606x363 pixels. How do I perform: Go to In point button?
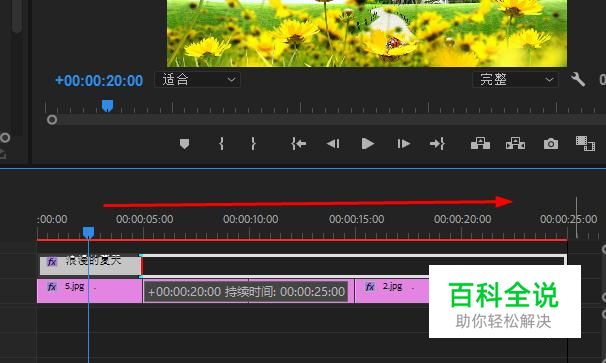click(298, 144)
